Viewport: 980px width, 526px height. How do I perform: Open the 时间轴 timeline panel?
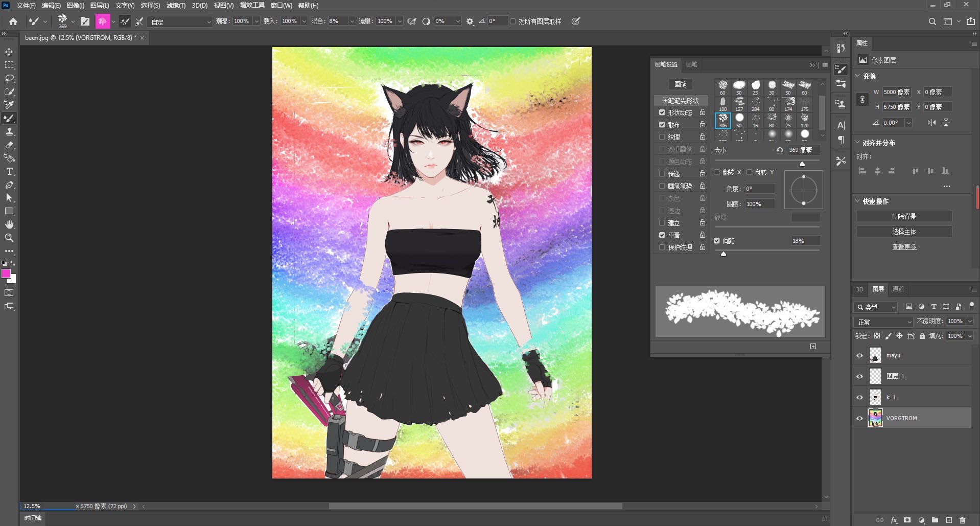tap(33, 518)
